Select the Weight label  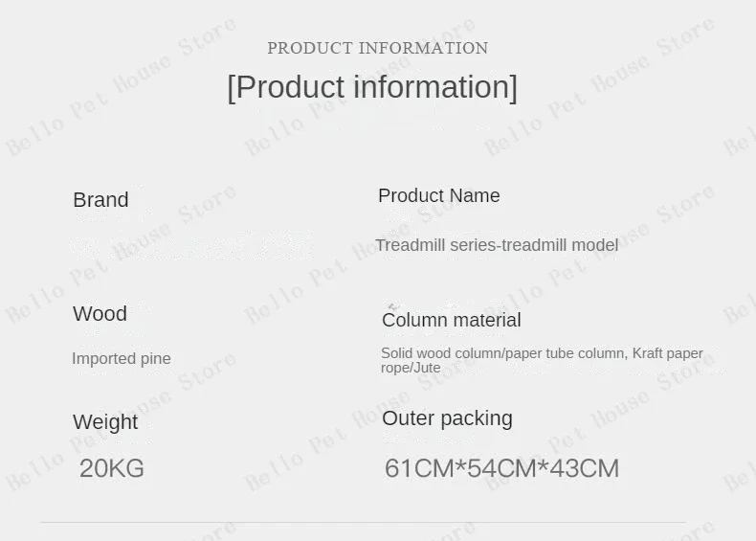click(105, 422)
